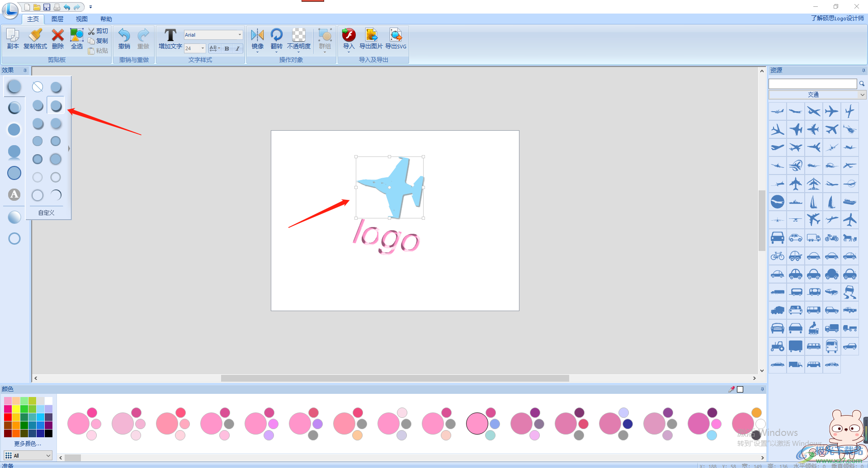868x468 pixels.
Task: Click the resources search magnifier icon
Action: (862, 84)
